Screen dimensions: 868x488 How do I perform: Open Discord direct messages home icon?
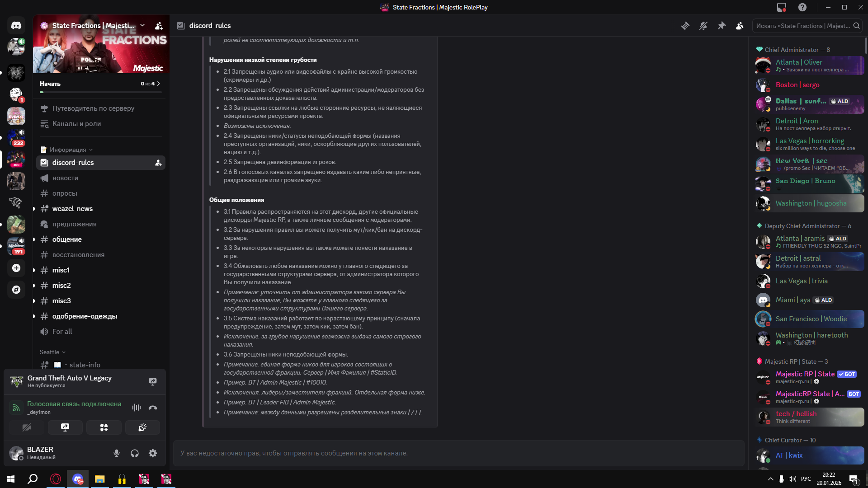point(16,25)
